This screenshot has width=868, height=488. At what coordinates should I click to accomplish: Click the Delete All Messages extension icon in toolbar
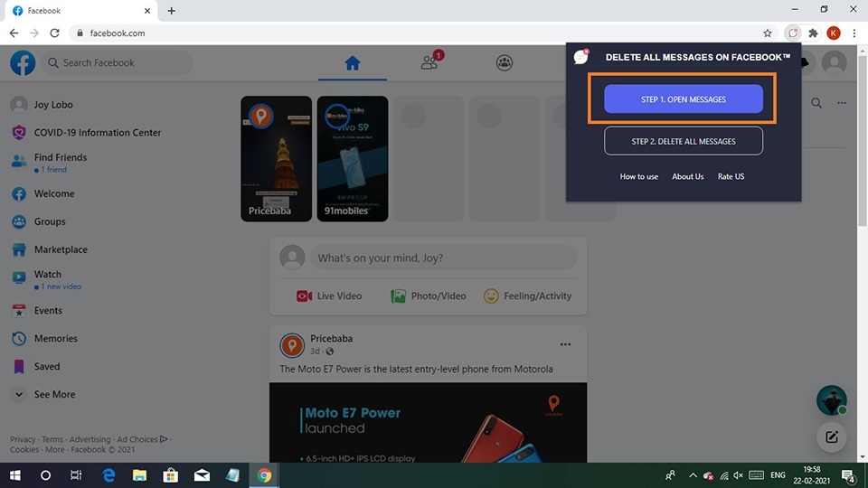(x=793, y=33)
